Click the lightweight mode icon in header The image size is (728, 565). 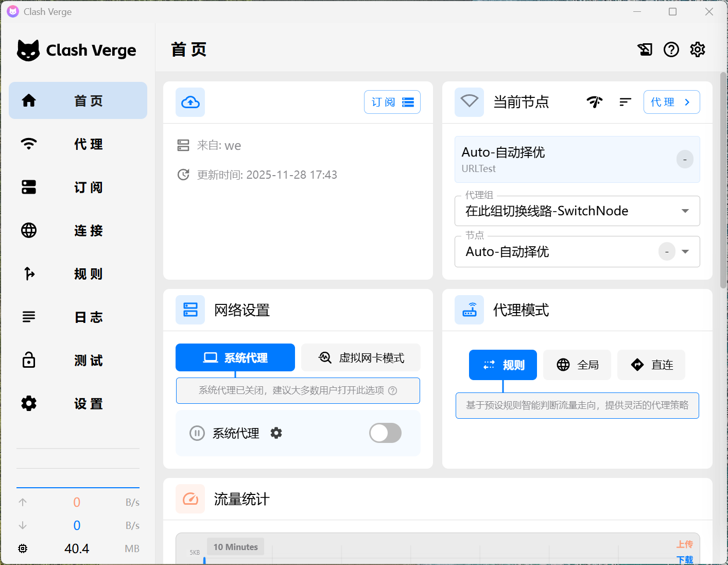click(x=645, y=49)
